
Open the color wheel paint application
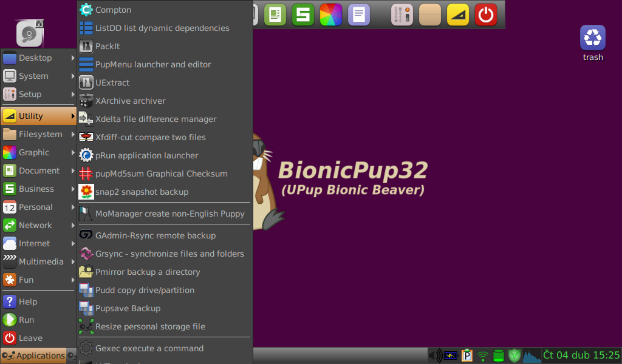[x=331, y=14]
